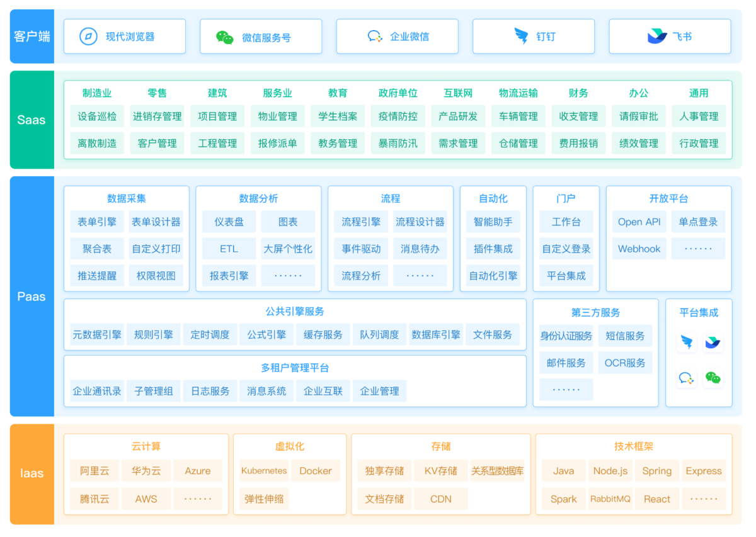Click the DingTalk icon in the 平台集成 panel
This screenshot has height=537, width=756.
[x=687, y=342]
